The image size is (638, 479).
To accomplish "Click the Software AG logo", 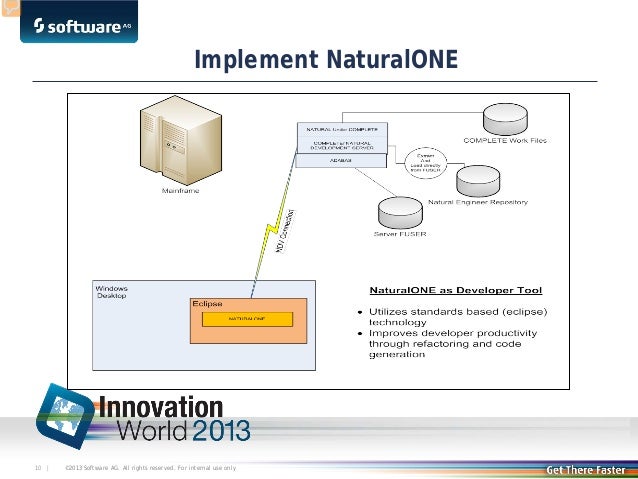I will click(79, 22).
